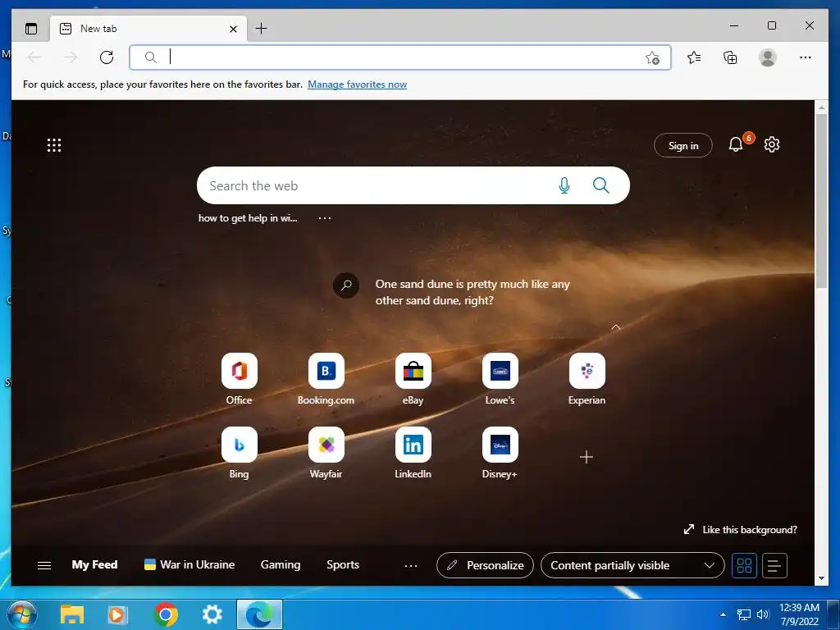Open Settings and more ellipsis menu
Screen dimensions: 840x630
point(806,57)
